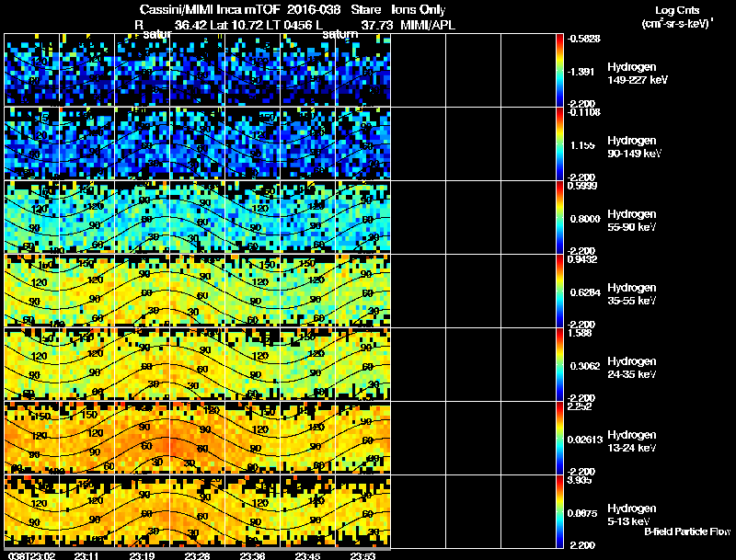Click the Hydrogen 149-227 keV color bar
Screen dimensions: 736x560
[559, 70]
